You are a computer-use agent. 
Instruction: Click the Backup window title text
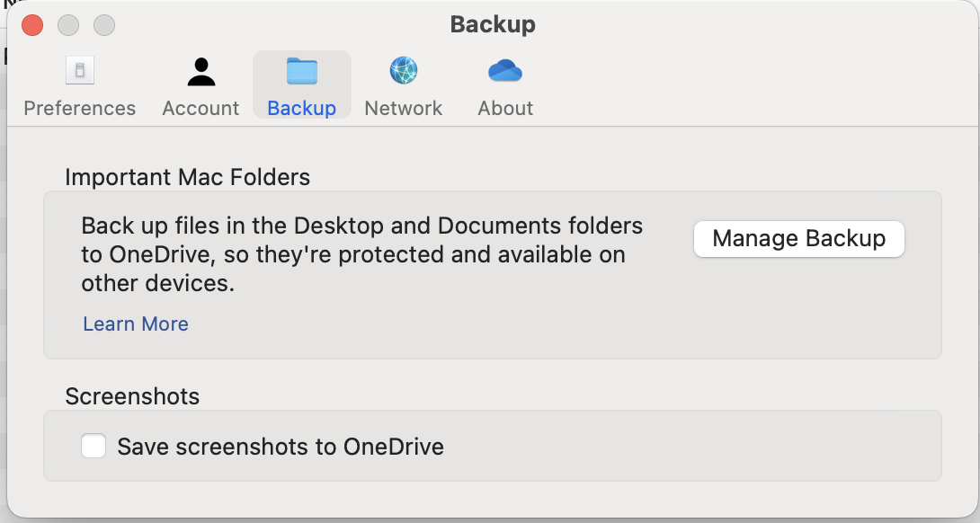pos(493,24)
